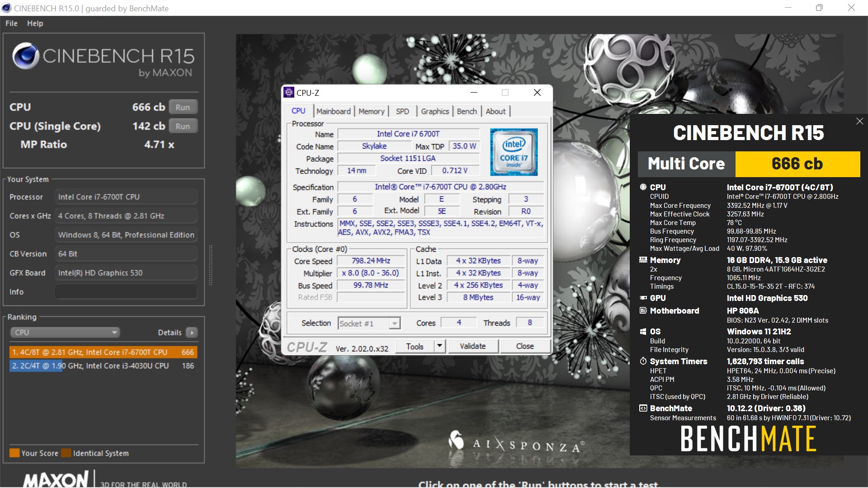Switch to the Bench tab in CPU-Z

coord(467,112)
